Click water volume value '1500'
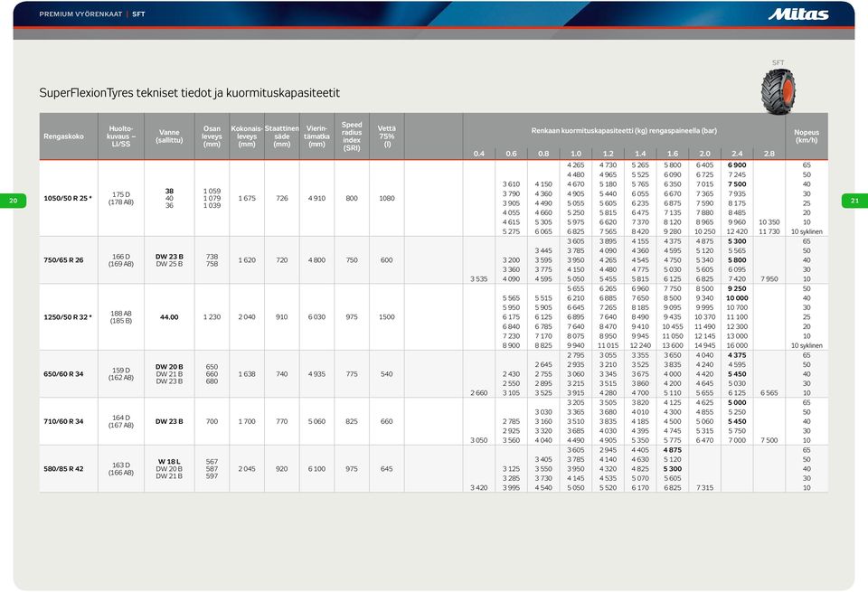Image resolution: width=868 pixels, height=592 pixels. pyautogui.click(x=386, y=317)
